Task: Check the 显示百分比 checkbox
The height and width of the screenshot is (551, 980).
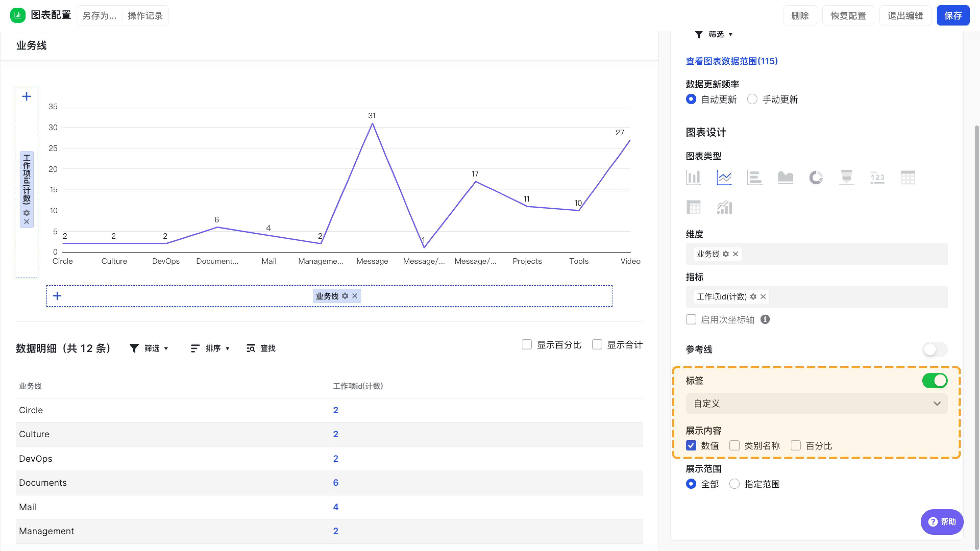Action: [x=526, y=345]
